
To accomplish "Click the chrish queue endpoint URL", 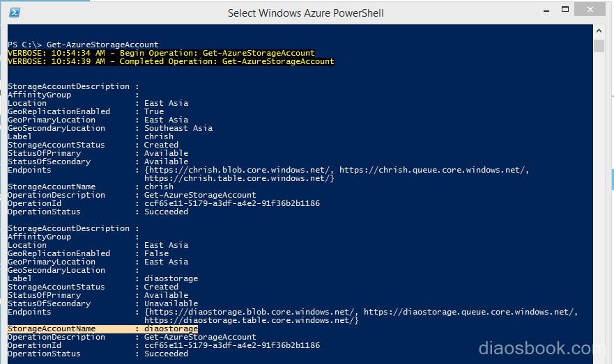I will click(x=433, y=170).
